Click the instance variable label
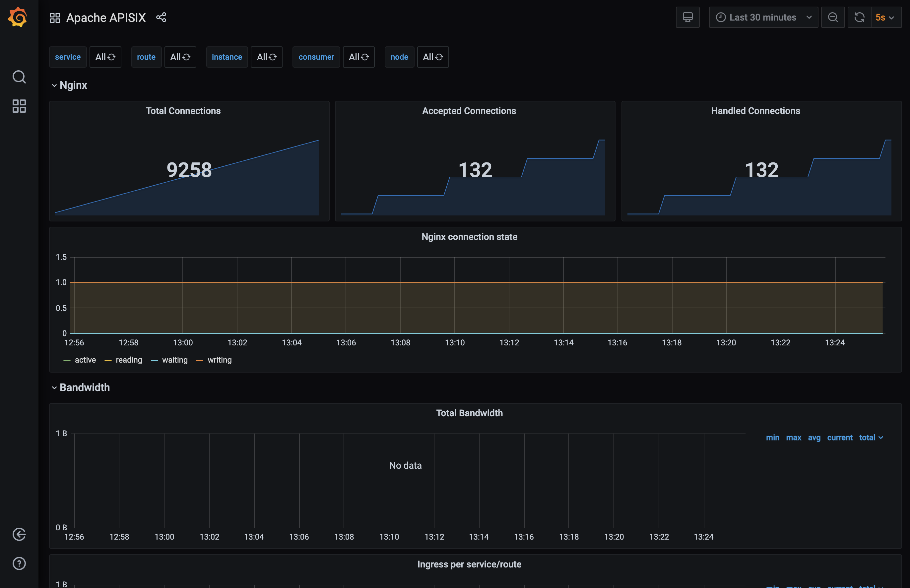 [227, 57]
